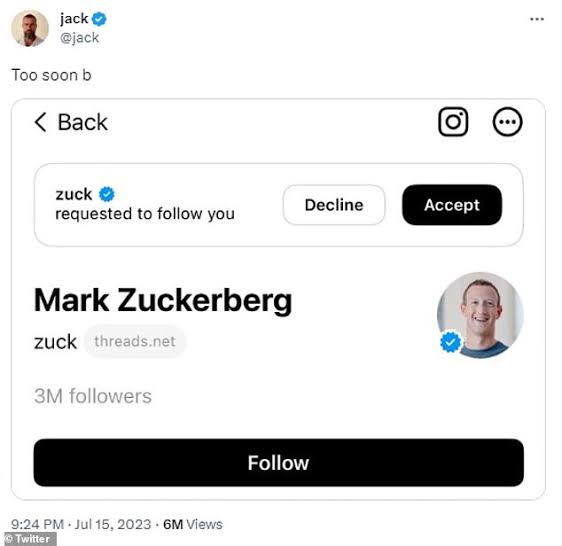Image resolution: width=562 pixels, height=546 pixels.
Task: Click verified badge on Zuckerberg's profile photo
Action: 450,342
